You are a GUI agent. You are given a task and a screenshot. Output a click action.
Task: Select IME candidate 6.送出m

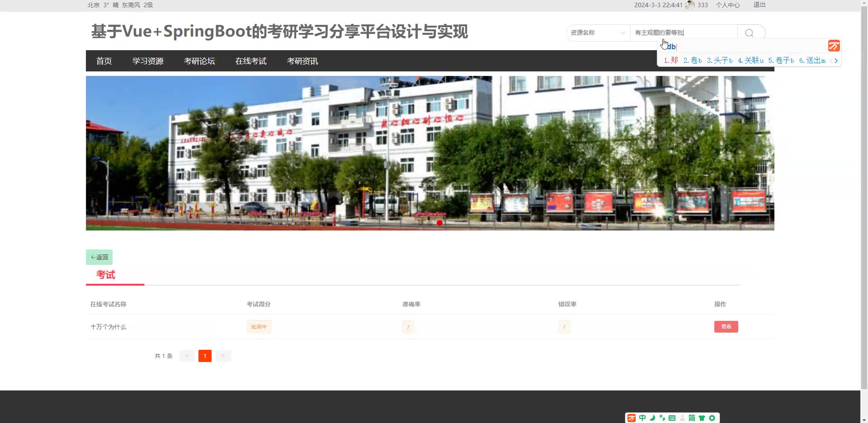812,61
